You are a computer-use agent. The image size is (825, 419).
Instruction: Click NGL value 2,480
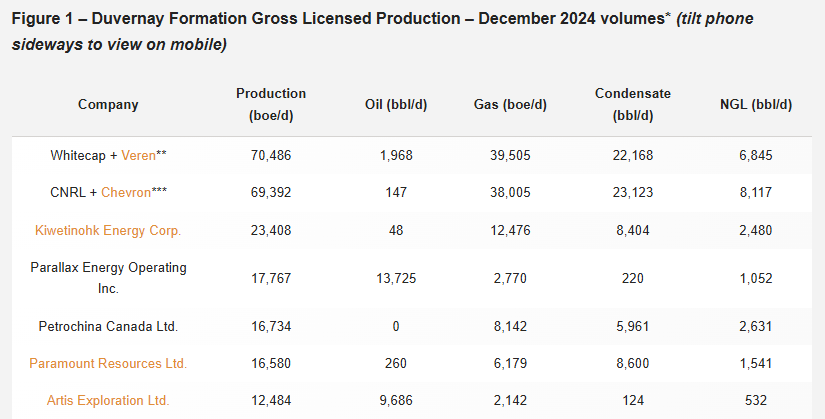click(x=756, y=231)
